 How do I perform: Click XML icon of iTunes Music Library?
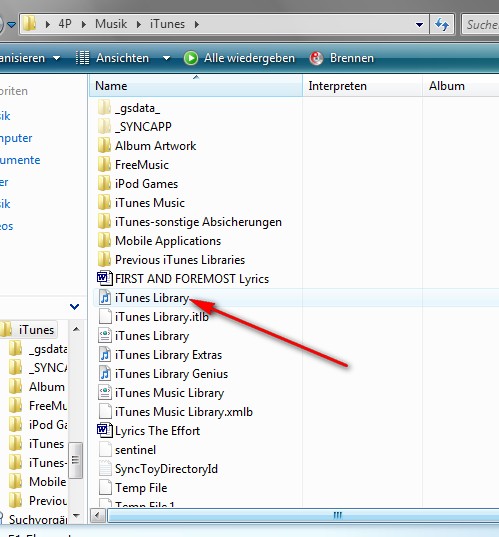point(105,392)
